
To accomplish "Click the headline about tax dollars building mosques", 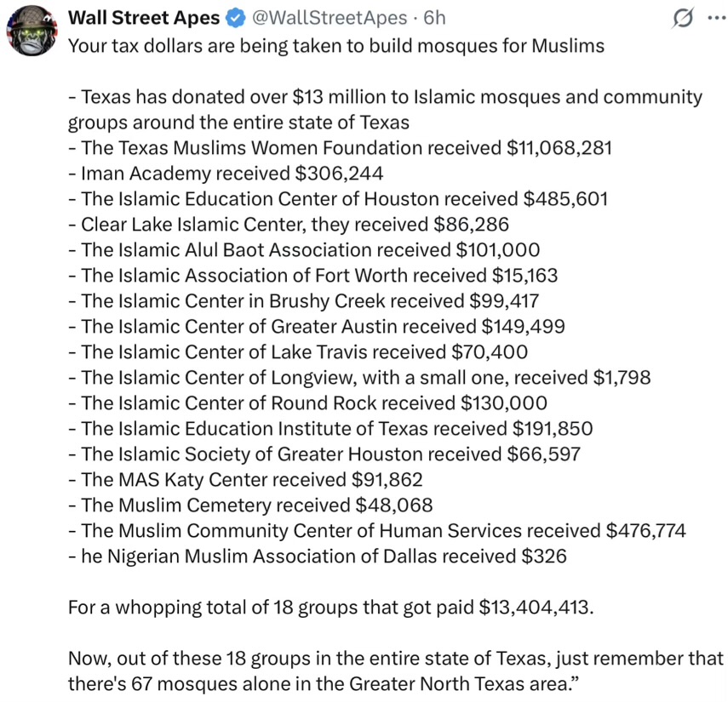I will [335, 46].
